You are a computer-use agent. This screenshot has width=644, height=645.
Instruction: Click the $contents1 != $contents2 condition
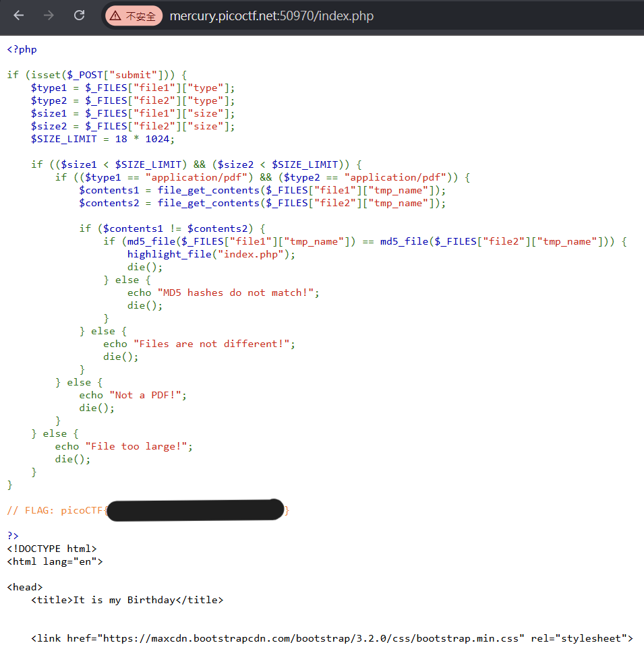point(173,228)
